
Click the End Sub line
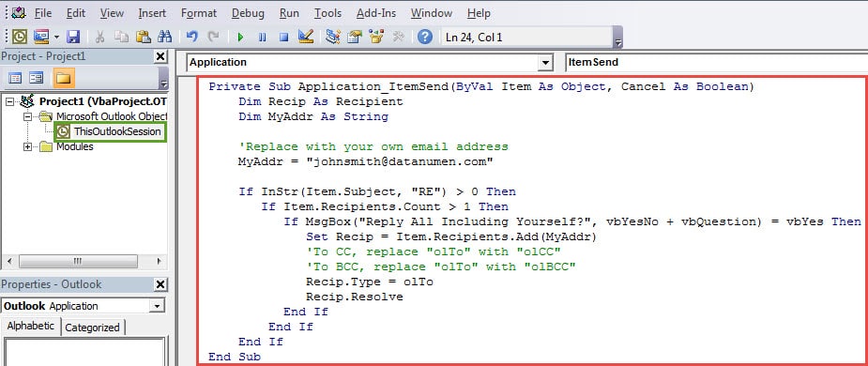tap(235, 357)
